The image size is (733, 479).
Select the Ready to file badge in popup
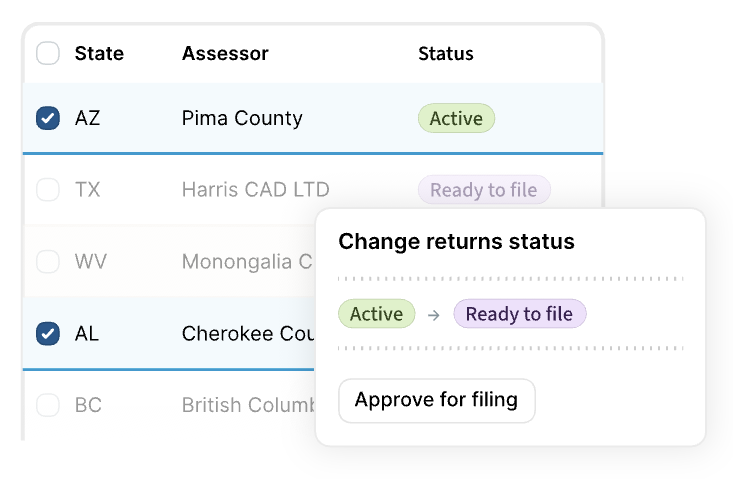pos(519,314)
